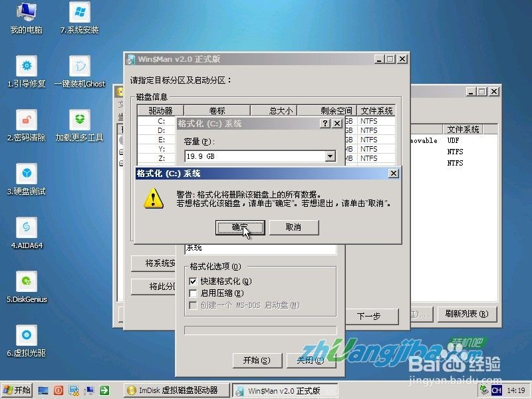Click the 下一步 button in WinNTSetup window

372,317
